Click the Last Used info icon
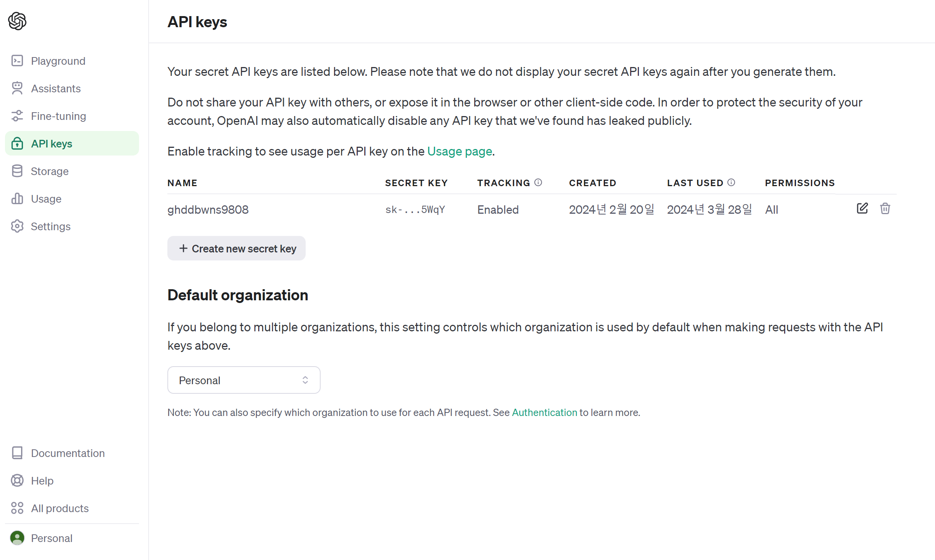935x560 pixels. (731, 183)
